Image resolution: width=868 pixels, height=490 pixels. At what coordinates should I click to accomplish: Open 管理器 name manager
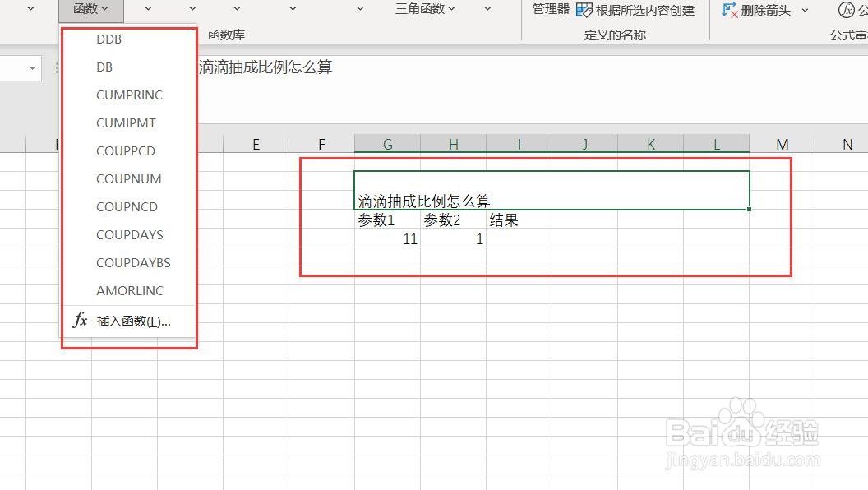point(551,9)
